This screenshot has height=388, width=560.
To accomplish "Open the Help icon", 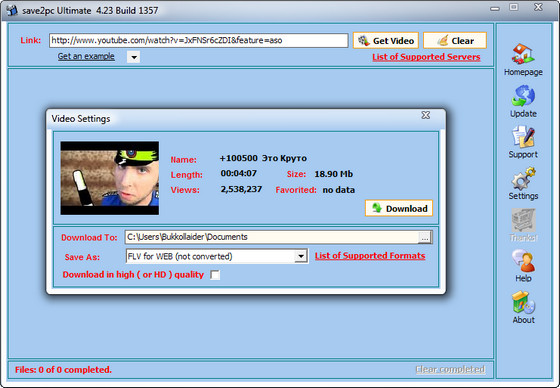I will 523,261.
